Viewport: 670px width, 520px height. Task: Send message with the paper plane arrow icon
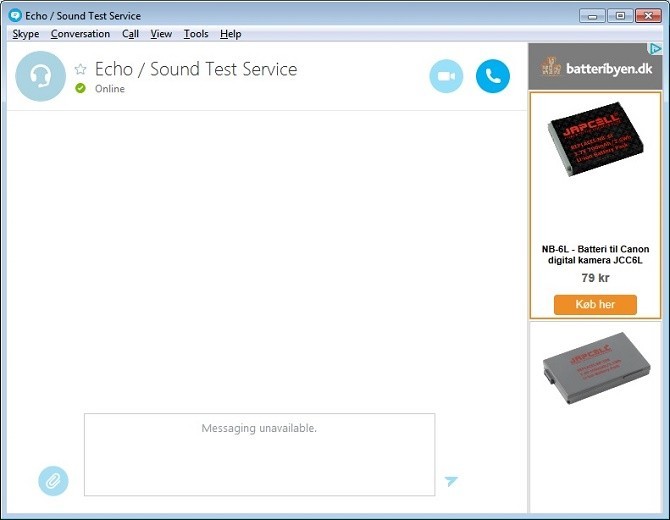point(451,481)
